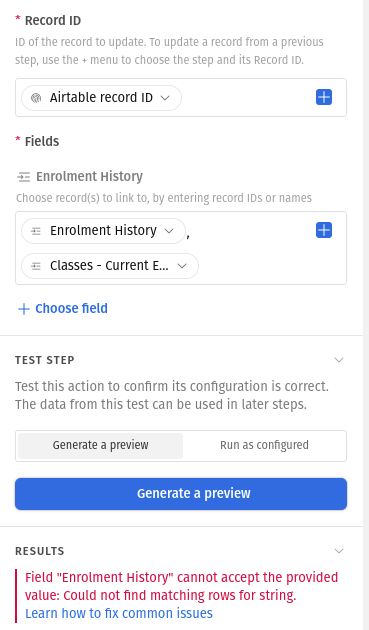This screenshot has height=630, width=369.
Task: Click the Choose field link
Action: point(72,309)
